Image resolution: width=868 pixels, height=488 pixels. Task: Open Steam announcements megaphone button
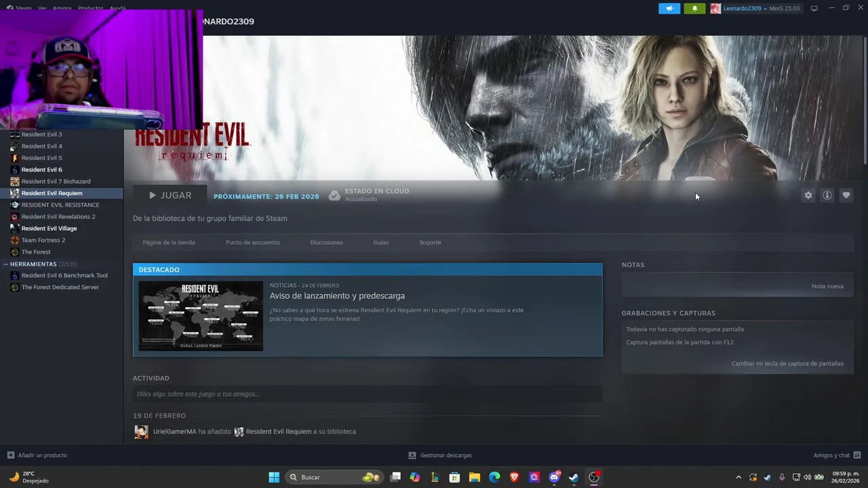(669, 8)
